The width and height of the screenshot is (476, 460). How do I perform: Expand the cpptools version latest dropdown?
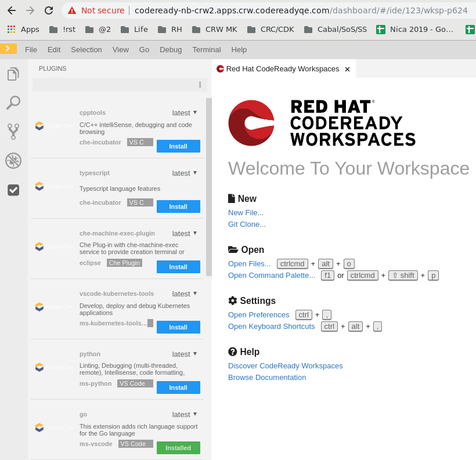pos(185,113)
